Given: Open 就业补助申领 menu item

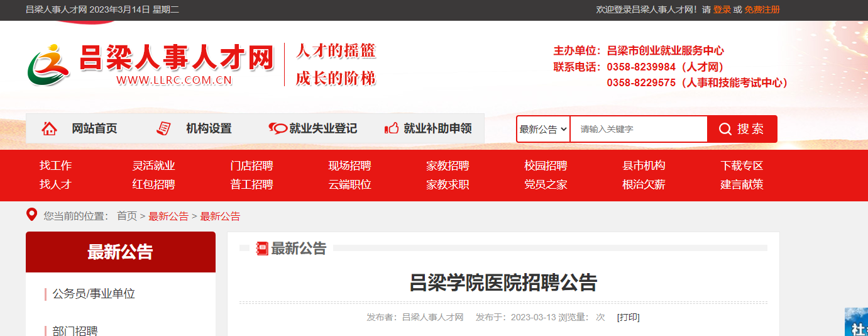Looking at the screenshot, I should tap(437, 128).
